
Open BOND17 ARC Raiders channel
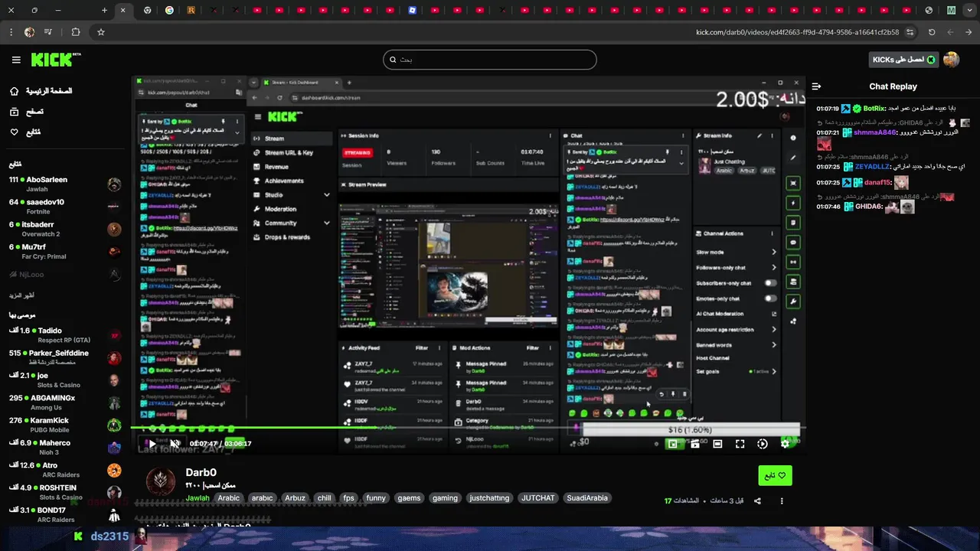65,514
